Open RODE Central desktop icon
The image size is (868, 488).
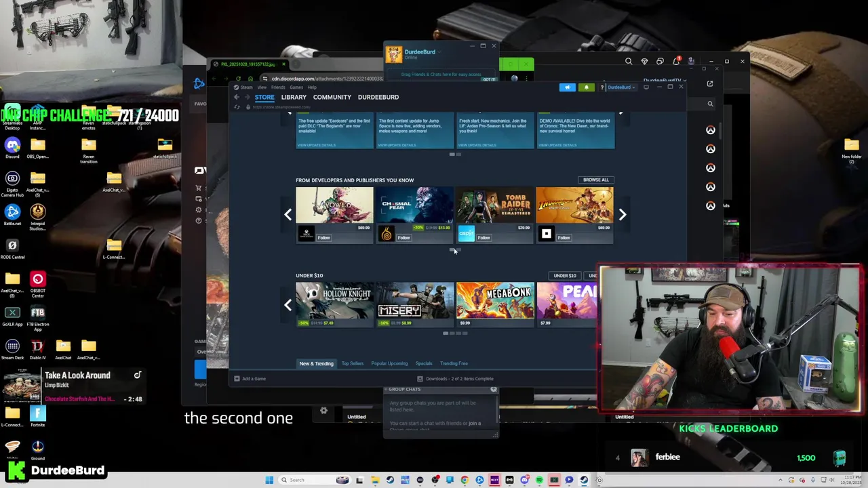[12, 249]
